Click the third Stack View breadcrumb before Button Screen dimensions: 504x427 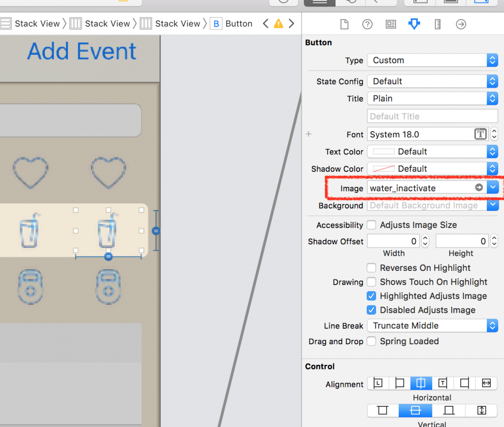tap(170, 24)
